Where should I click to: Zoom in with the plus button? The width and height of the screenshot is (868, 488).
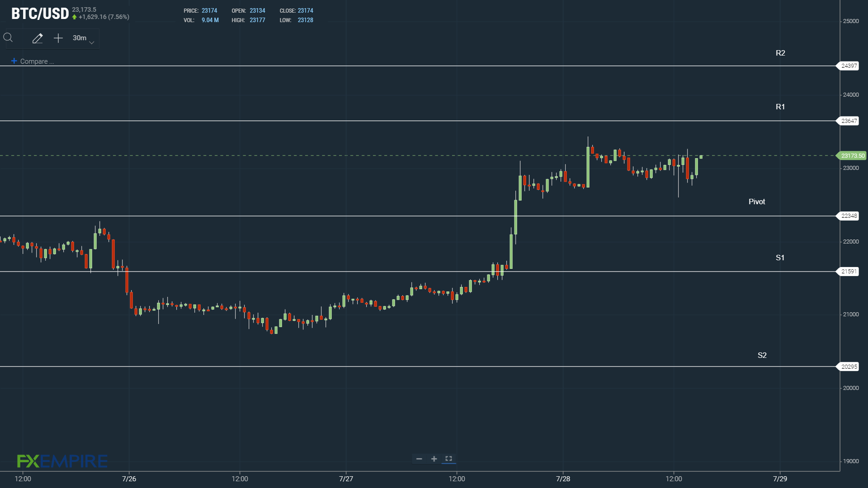(x=434, y=459)
